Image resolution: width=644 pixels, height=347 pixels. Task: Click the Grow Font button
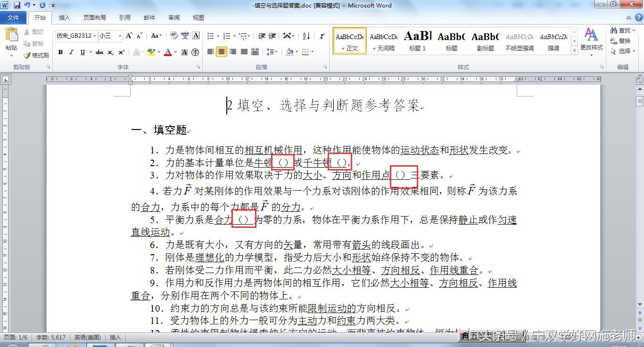129,36
